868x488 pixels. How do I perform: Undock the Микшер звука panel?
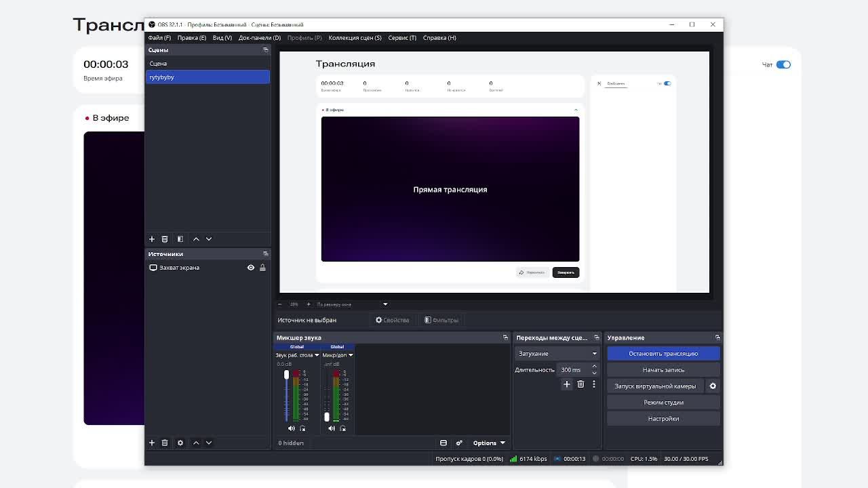[505, 338]
